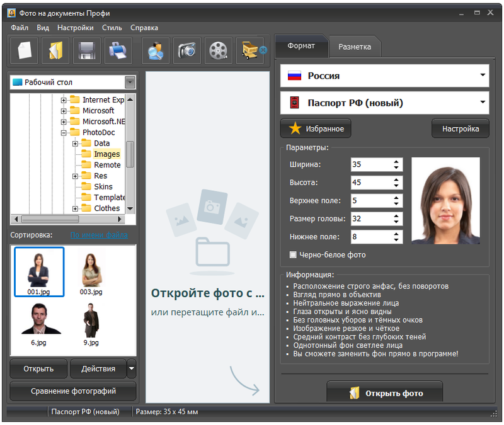Increase Размер головы with the up spinner arrow

[396, 215]
